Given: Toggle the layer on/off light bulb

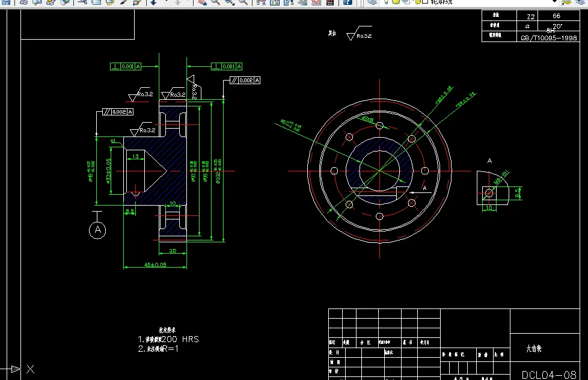Looking at the screenshot, I should click(x=386, y=2).
